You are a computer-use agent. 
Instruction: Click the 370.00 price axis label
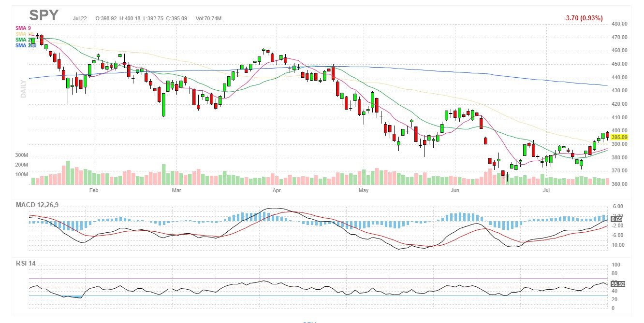click(x=619, y=171)
